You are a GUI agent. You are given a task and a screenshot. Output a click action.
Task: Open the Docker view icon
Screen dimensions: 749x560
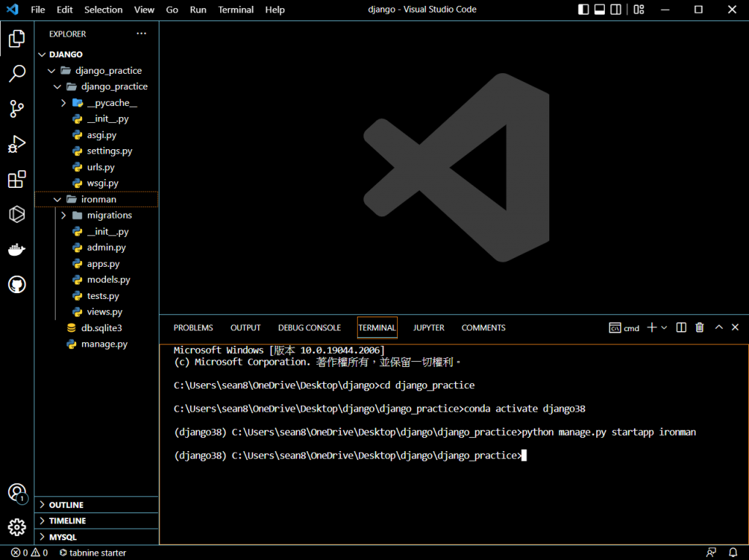tap(17, 249)
